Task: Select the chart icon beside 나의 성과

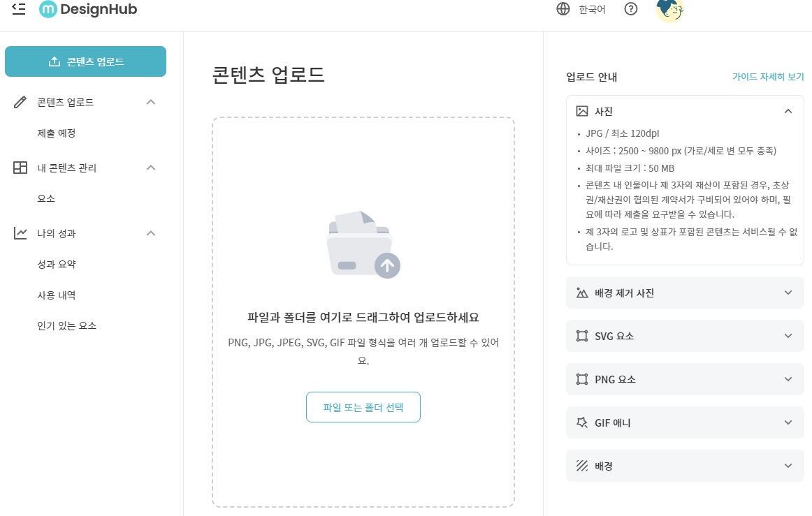Action: click(20, 233)
